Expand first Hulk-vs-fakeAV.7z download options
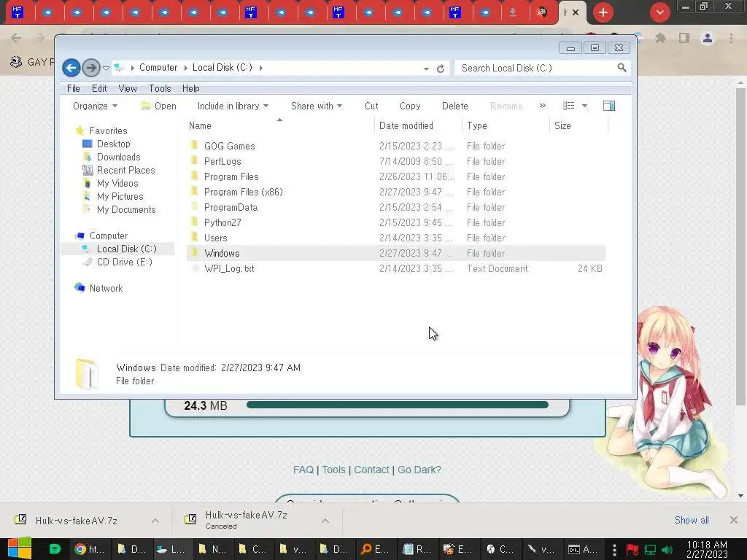The height and width of the screenshot is (560, 747). click(x=155, y=521)
